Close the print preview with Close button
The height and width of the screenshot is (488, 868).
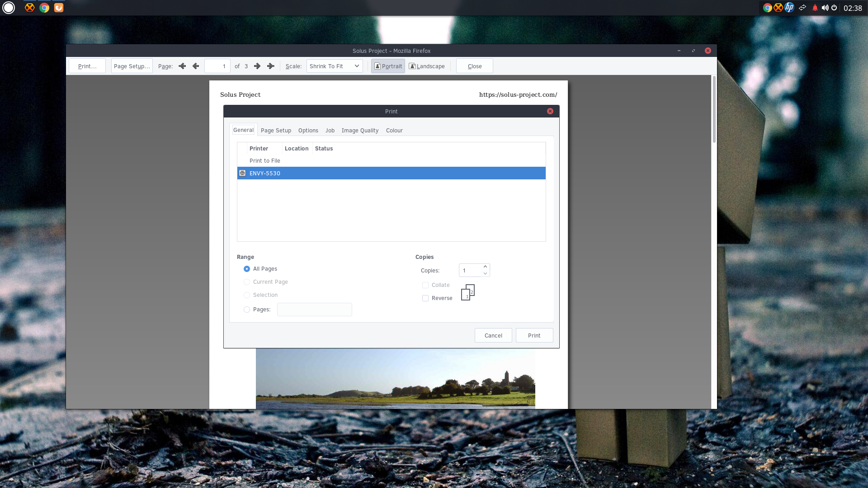click(x=475, y=66)
